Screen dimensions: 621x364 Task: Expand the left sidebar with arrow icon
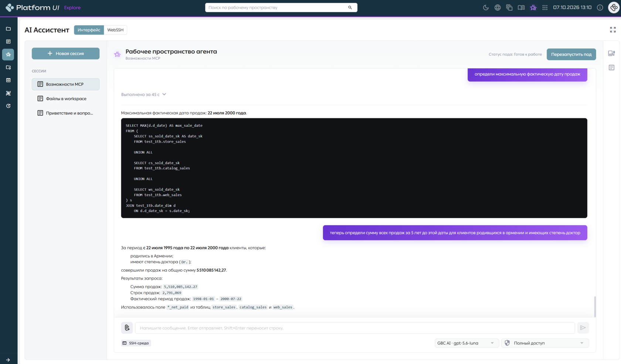click(x=8, y=360)
